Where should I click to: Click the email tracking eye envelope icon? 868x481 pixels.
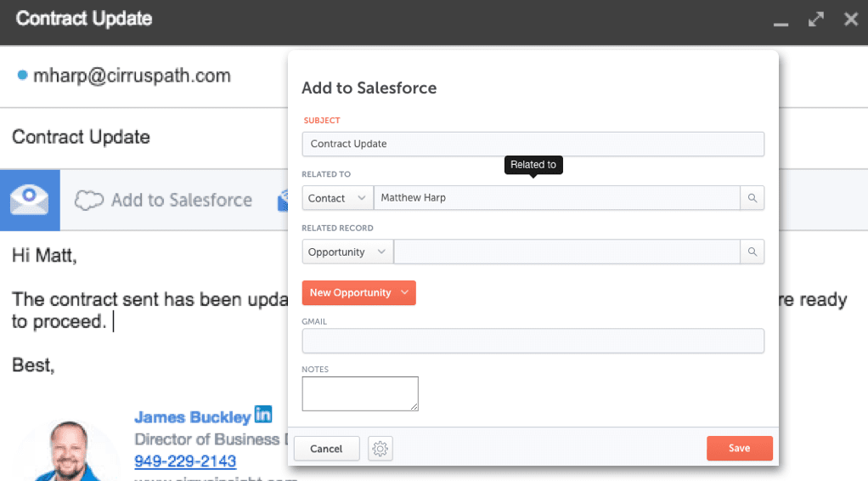(30, 200)
